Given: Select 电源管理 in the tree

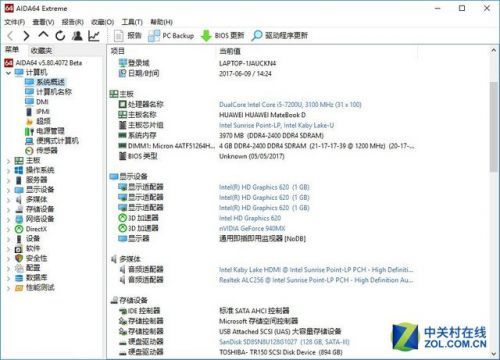Looking at the screenshot, I should 45,131.
